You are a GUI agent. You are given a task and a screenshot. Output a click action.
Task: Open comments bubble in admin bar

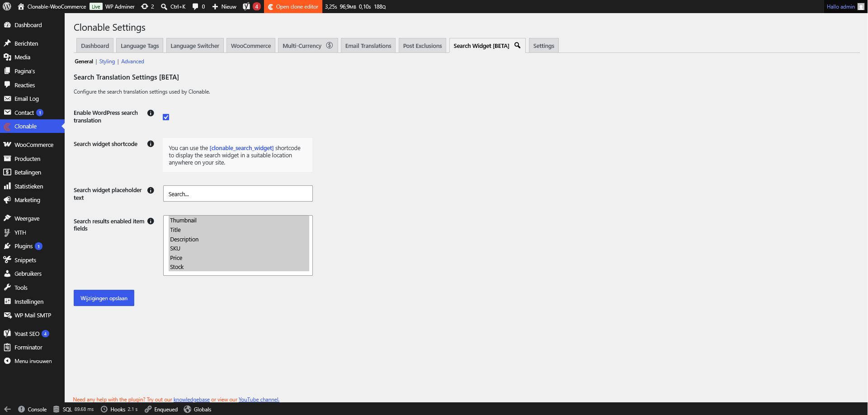pos(195,6)
